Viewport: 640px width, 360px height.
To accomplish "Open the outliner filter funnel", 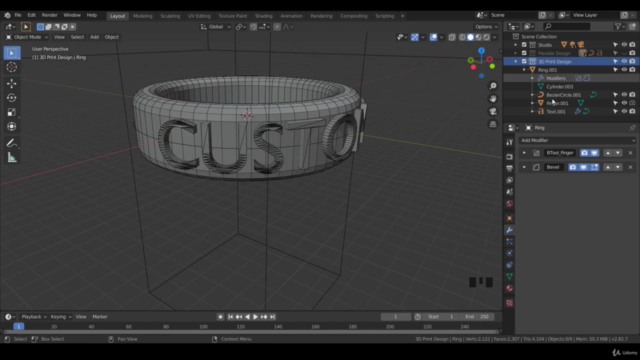I will coord(620,27).
